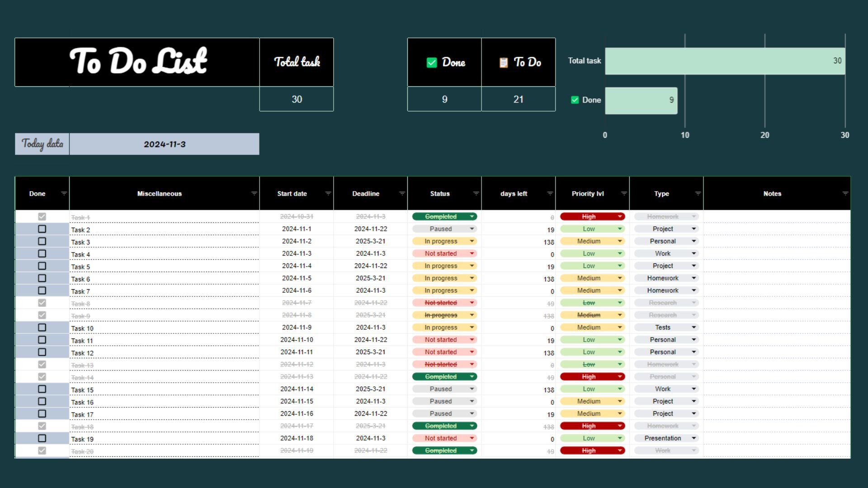Open the Notes column filter icon
Screen dimensions: 868x488
click(845, 193)
